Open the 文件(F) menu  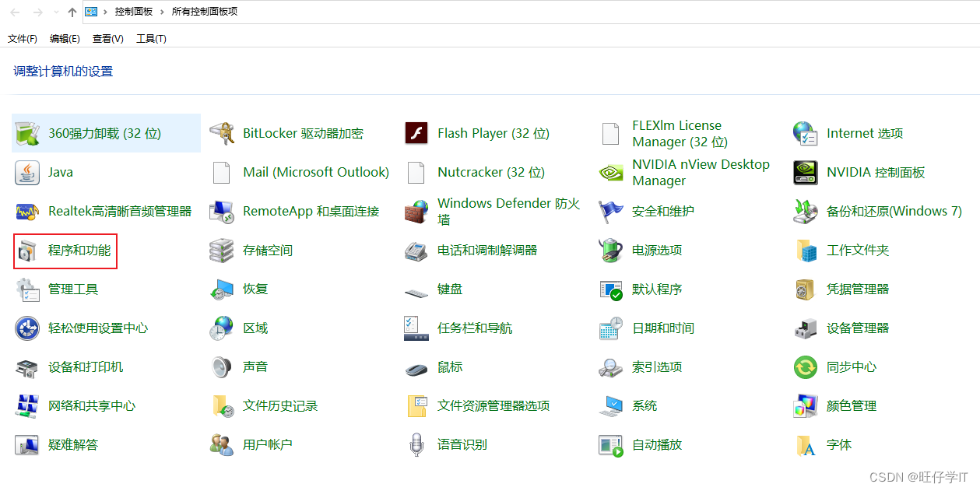click(23, 38)
